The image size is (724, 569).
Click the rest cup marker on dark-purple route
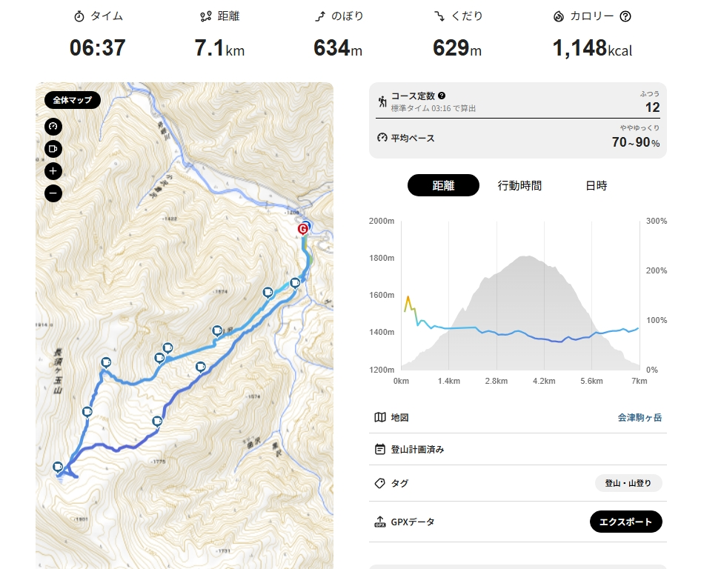157,421
